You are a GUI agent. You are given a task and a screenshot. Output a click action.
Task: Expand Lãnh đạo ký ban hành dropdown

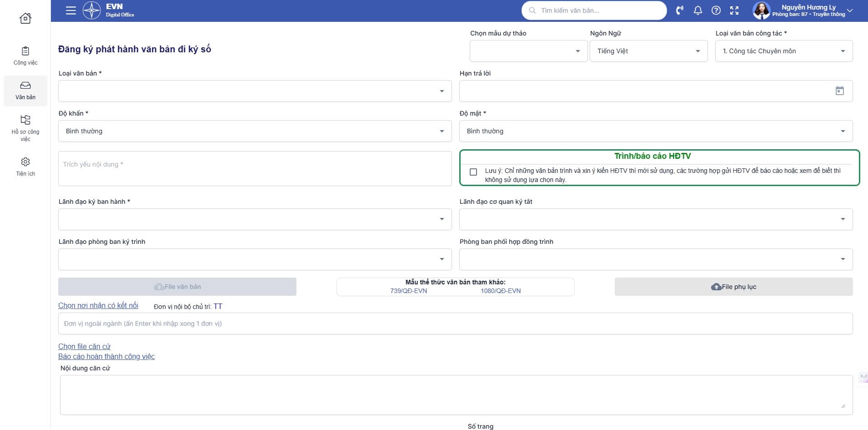pos(255,219)
